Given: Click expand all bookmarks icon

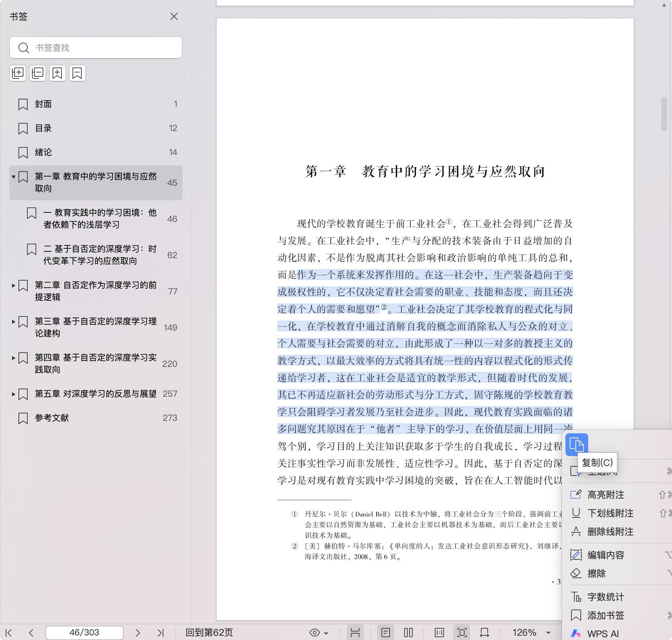Looking at the screenshot, I should pyautogui.click(x=18, y=73).
